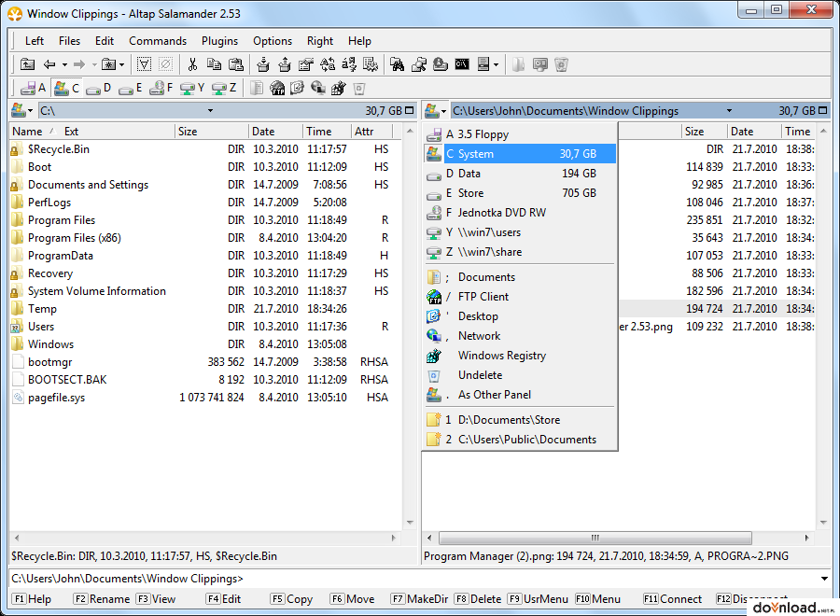Open the Hot Paths folder star icon
The height and width of the screenshot is (616, 840).
click(x=109, y=64)
